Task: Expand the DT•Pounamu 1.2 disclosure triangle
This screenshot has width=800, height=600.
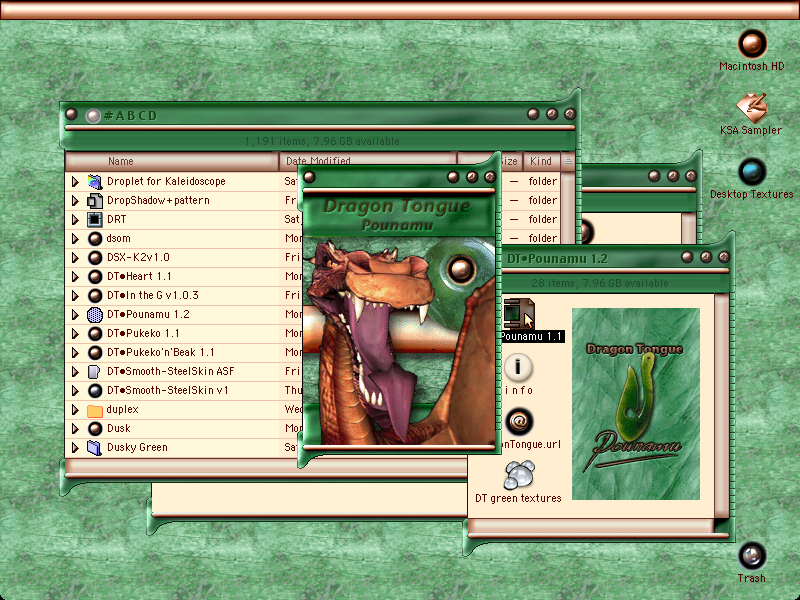Action: click(76, 315)
